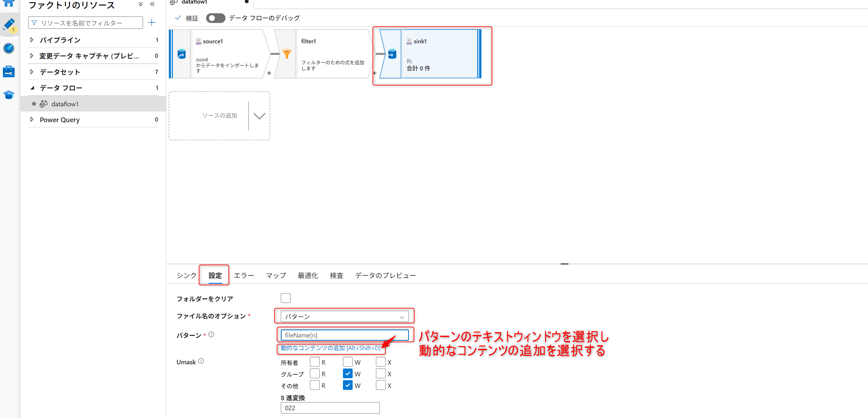Open the Learning Center graduation cap icon
The height and width of the screenshot is (418, 868).
(x=9, y=95)
